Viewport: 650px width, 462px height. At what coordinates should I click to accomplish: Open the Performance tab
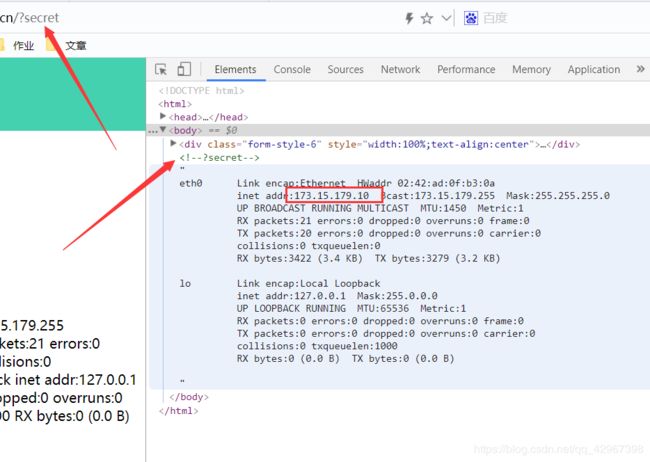tap(466, 69)
